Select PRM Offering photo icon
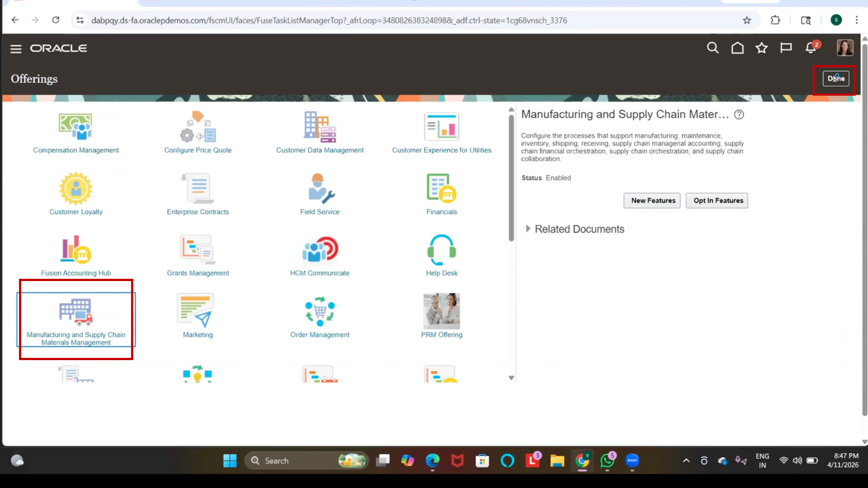The width and height of the screenshot is (868, 488). tap(442, 311)
